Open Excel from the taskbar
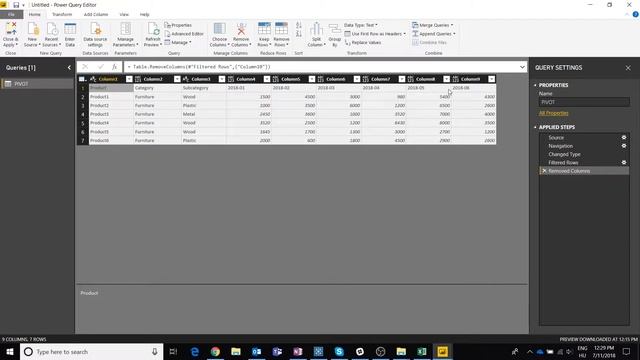This screenshot has width=640, height=360. (x=422, y=351)
